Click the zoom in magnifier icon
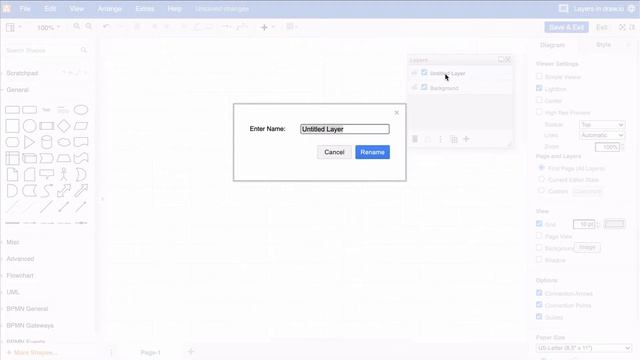 coord(76,27)
